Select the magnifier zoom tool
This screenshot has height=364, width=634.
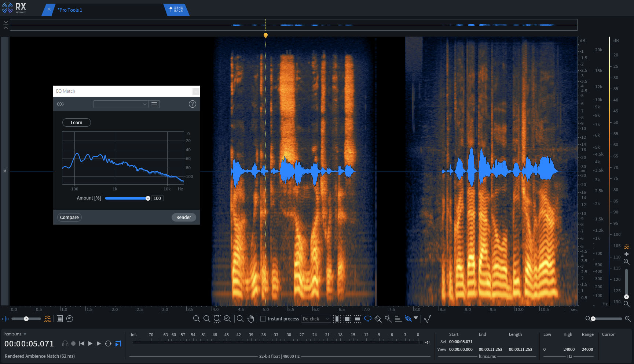(240, 319)
